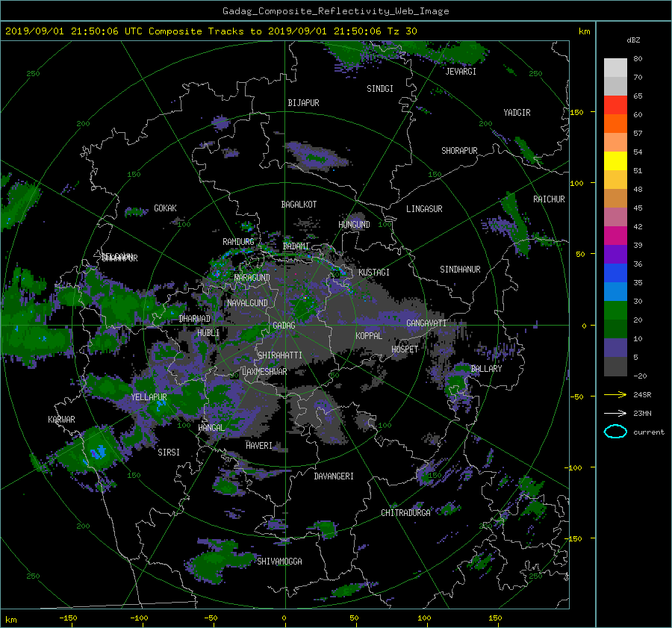672x628 pixels.
Task: Click the LAXMESHWAR label
Action: [264, 372]
